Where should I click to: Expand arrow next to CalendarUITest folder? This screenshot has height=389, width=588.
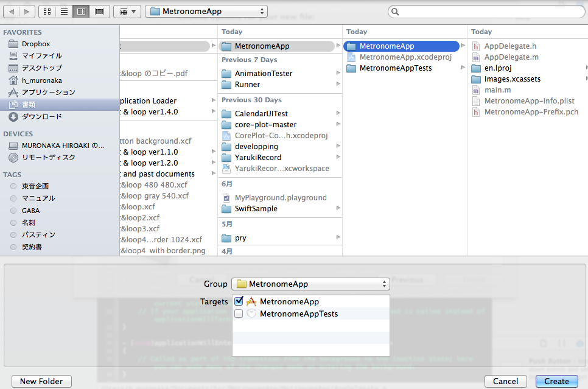pos(338,113)
